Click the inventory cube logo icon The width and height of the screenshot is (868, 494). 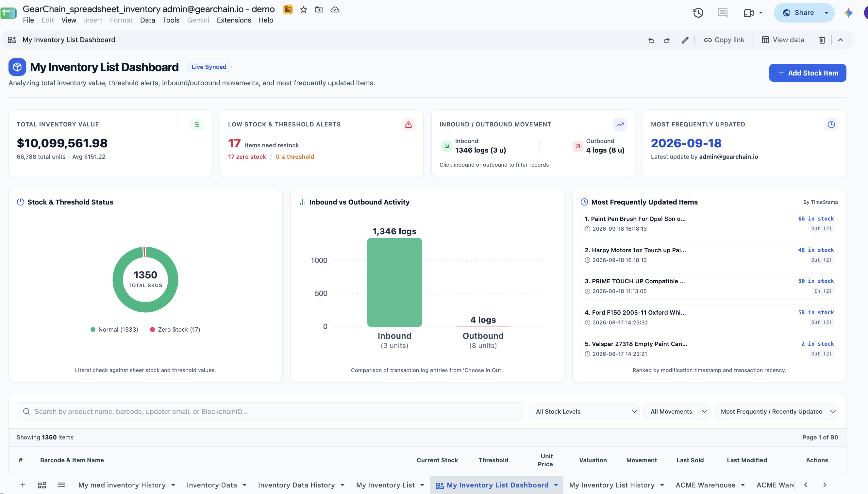point(17,67)
